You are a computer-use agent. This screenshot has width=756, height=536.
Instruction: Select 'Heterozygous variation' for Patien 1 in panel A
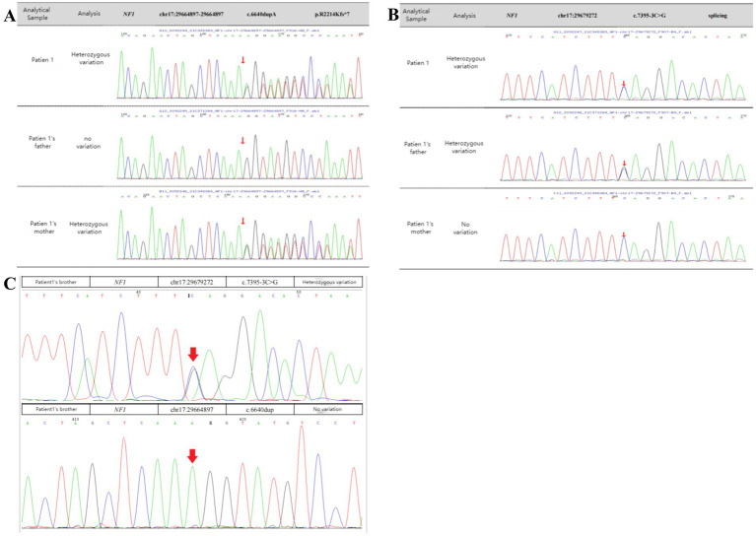[91, 58]
